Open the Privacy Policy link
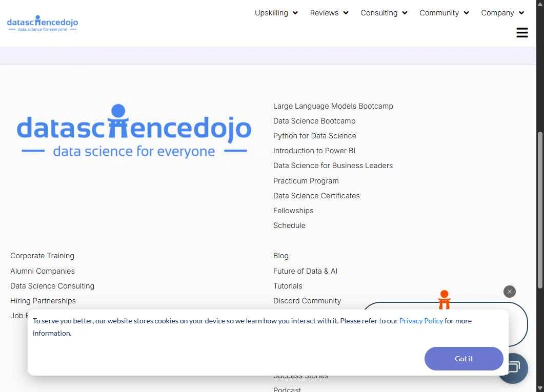This screenshot has height=392, width=544. point(421,321)
